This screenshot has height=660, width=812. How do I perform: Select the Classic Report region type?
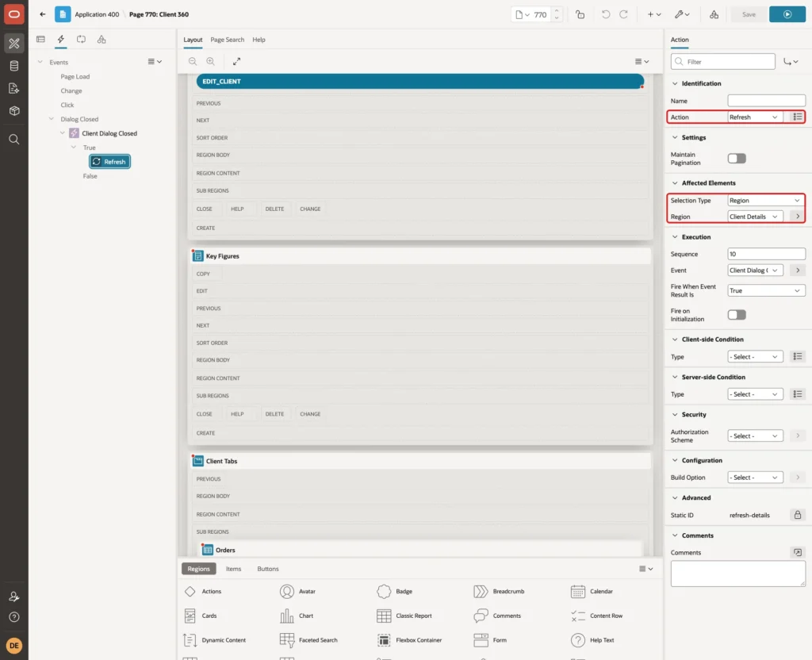click(x=404, y=616)
